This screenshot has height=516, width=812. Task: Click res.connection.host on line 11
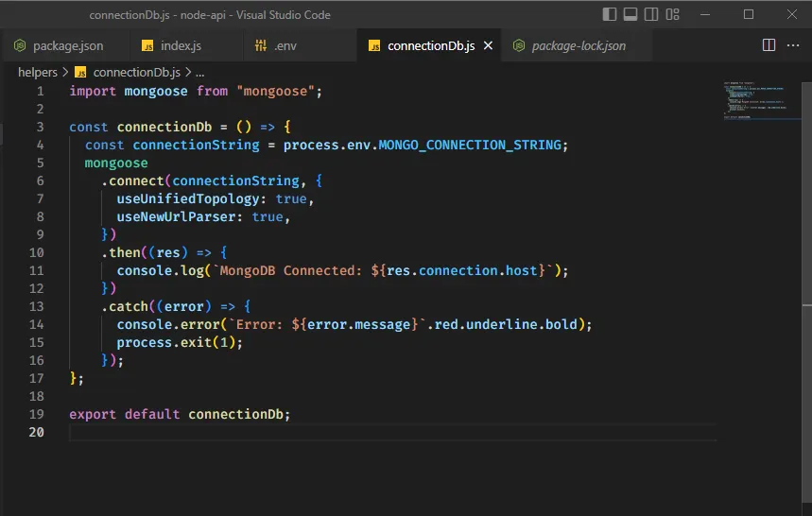pyautogui.click(x=462, y=270)
